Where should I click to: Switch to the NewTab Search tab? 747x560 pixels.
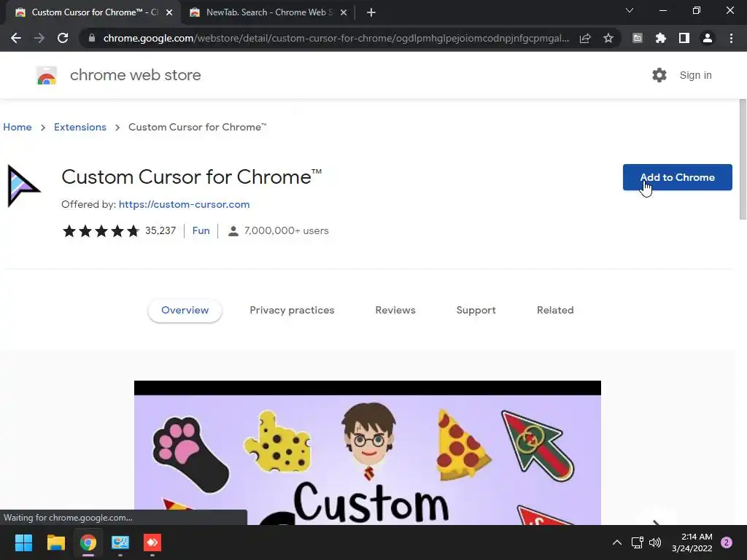point(268,12)
